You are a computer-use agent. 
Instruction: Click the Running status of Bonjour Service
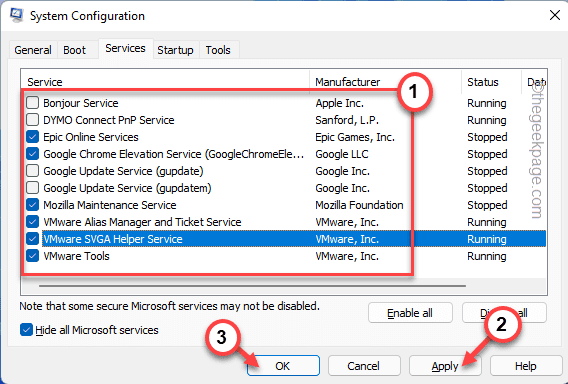[486, 103]
